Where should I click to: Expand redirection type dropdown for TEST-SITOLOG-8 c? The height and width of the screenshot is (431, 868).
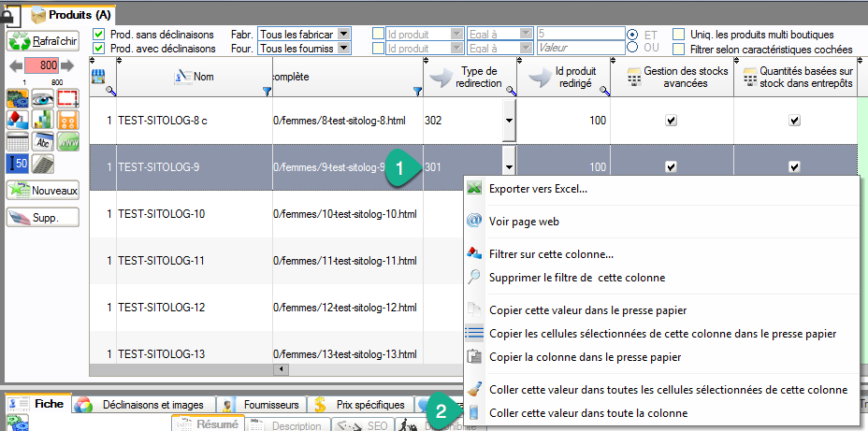click(x=509, y=121)
